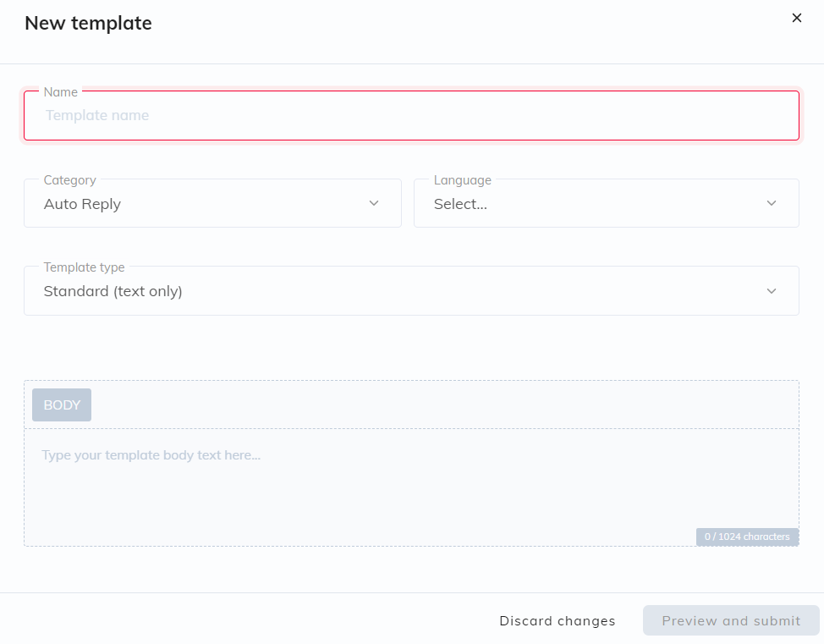Open the Language dropdown showing Select...
Image resolution: width=824 pixels, height=644 pixels.
(607, 203)
